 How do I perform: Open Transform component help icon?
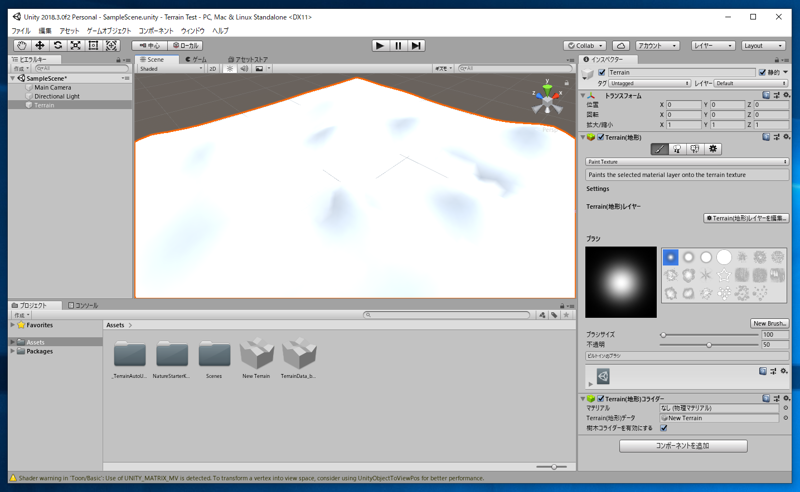[766, 95]
